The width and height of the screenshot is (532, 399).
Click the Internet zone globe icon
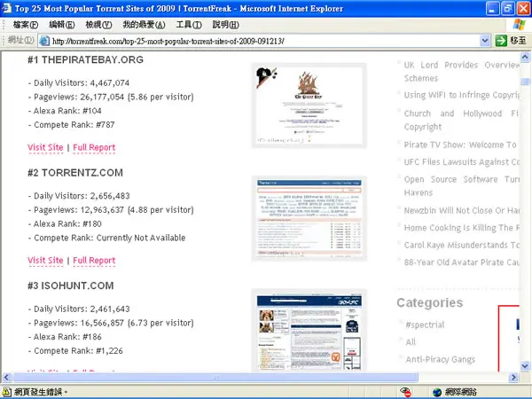point(438,392)
